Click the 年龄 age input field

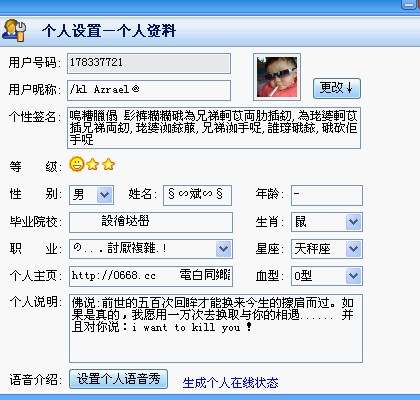click(x=327, y=195)
